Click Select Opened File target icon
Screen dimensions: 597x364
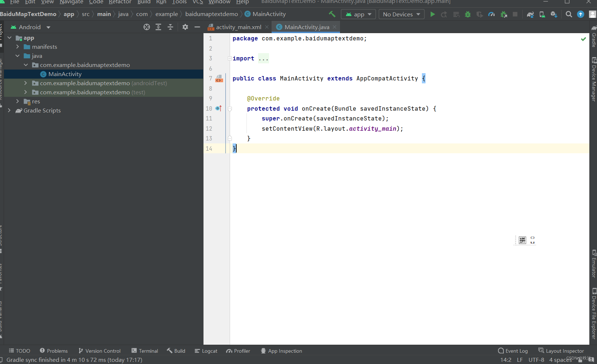tap(147, 27)
